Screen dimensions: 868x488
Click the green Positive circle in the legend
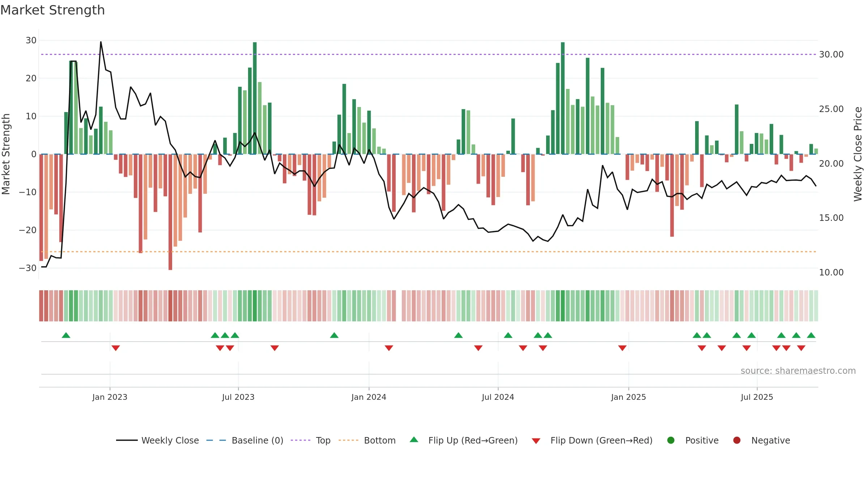tap(671, 440)
